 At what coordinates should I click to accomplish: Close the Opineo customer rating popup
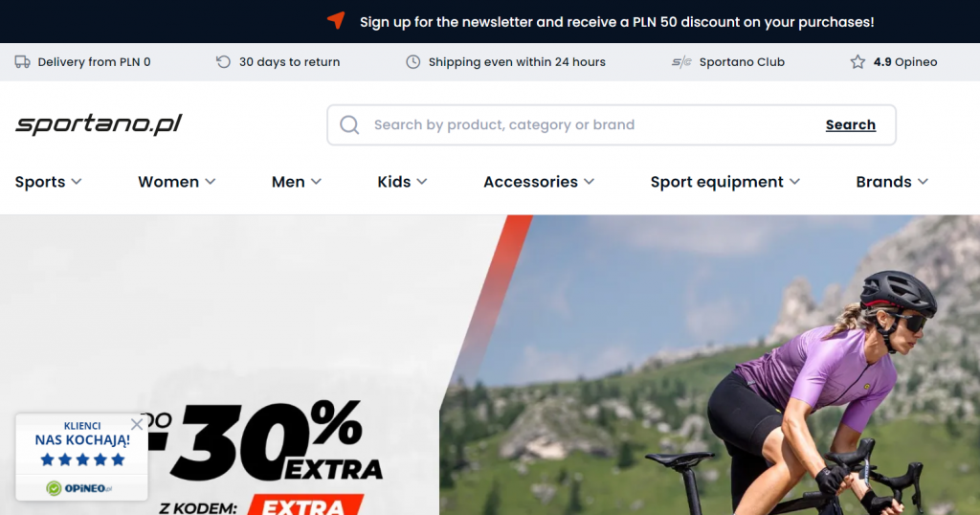click(x=137, y=424)
